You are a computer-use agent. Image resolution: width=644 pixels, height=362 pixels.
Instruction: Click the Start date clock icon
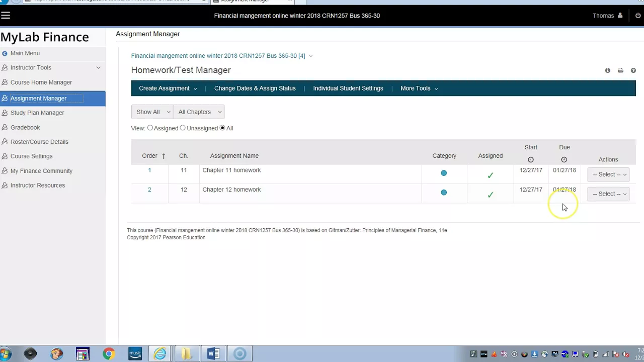[530, 160]
